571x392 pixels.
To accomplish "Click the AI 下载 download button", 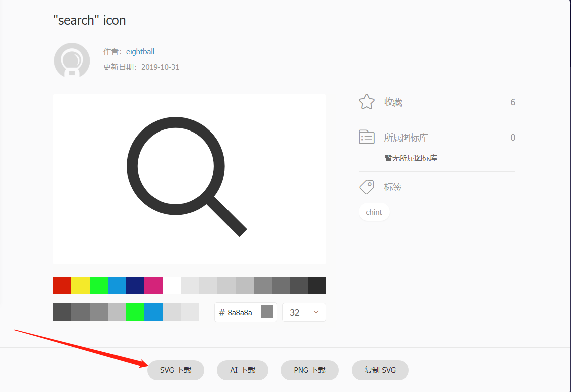I will (242, 370).
